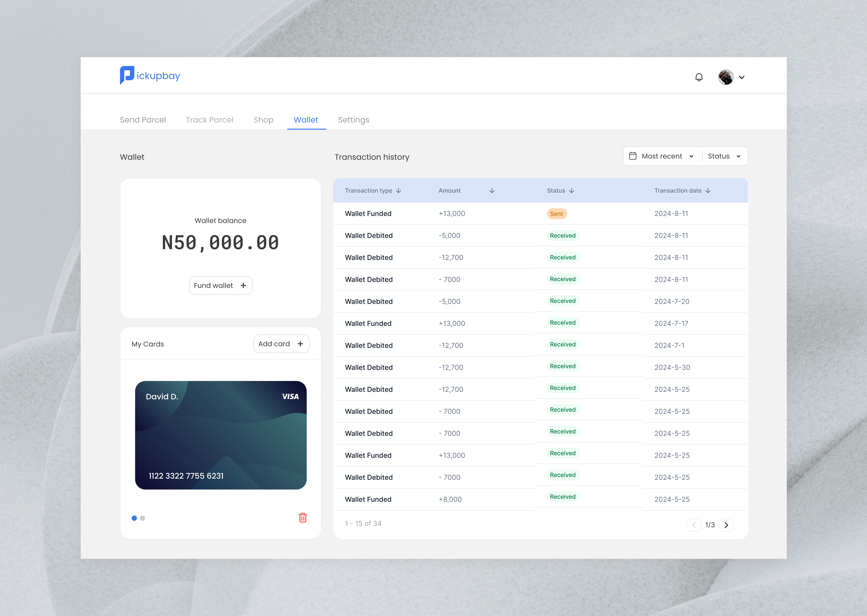Delete card using red trash icon
Image resolution: width=867 pixels, height=616 pixels.
tap(302, 518)
